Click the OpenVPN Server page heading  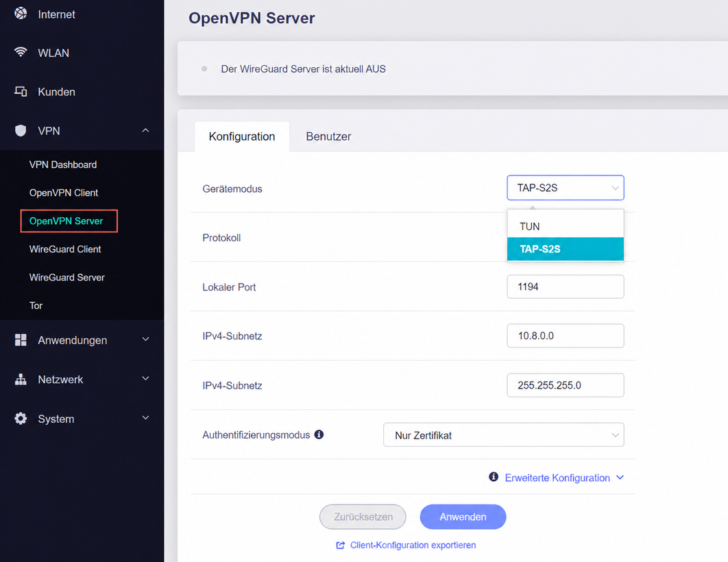tap(252, 18)
